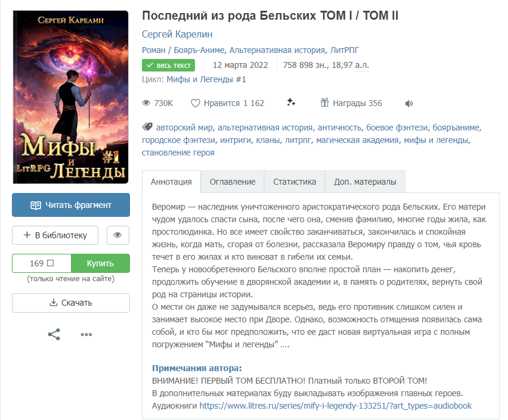Click the gift Награды icon
The width and height of the screenshot is (508, 420).
click(x=324, y=102)
